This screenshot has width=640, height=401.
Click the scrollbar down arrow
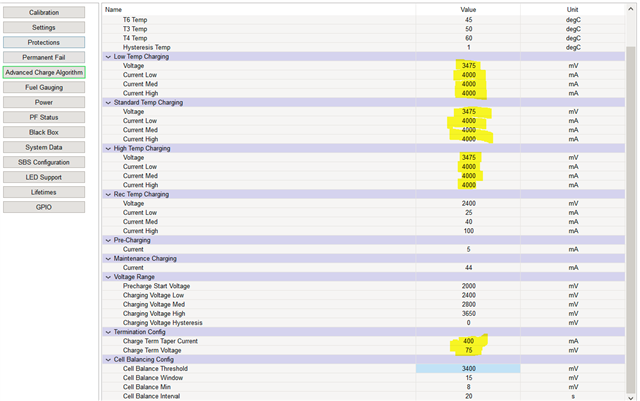pyautogui.click(x=631, y=397)
